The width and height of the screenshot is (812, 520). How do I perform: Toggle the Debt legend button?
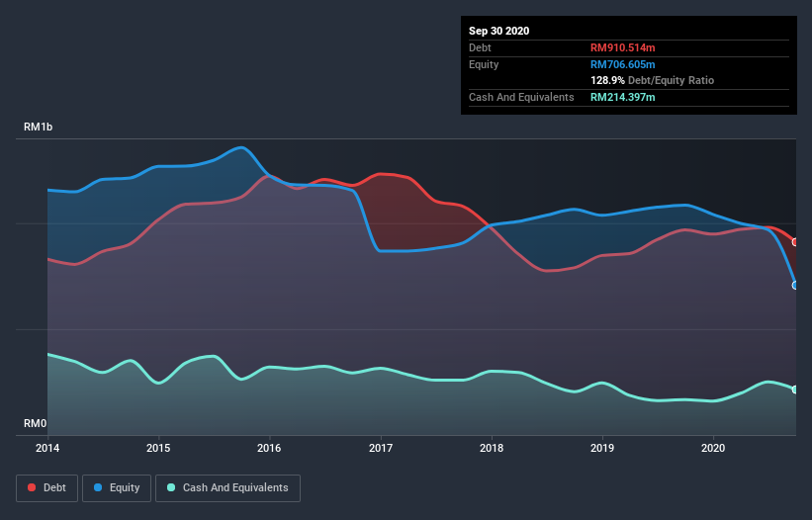[x=47, y=488]
